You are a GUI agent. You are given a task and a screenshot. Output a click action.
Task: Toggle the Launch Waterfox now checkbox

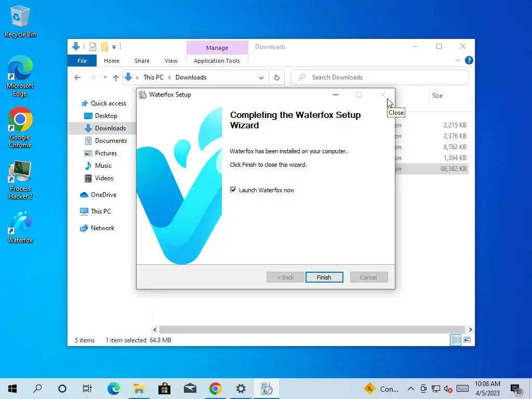click(233, 190)
